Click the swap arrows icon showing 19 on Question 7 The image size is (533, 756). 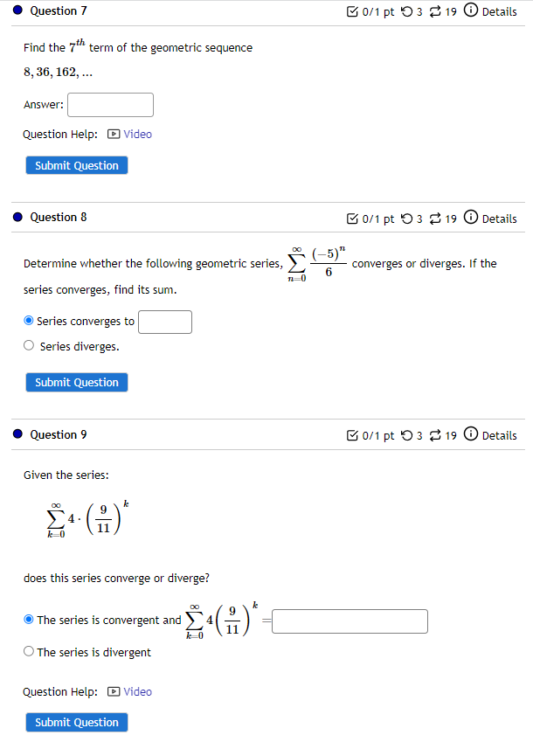click(435, 11)
